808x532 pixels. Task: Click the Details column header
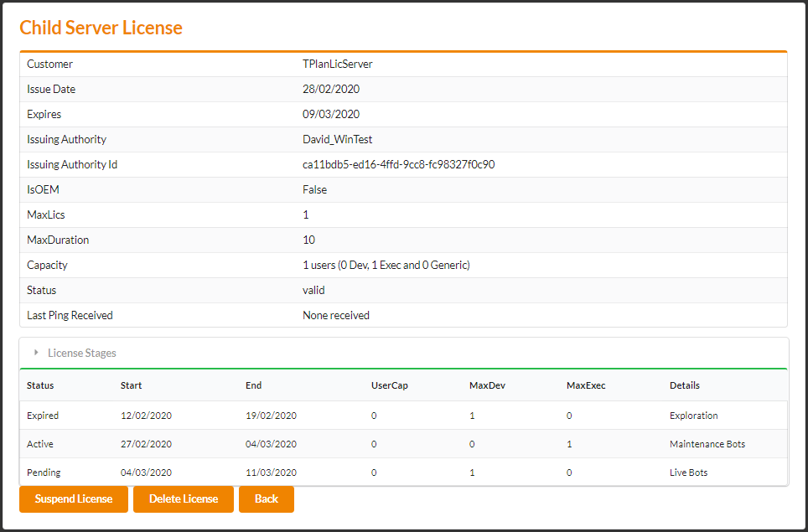coord(684,385)
